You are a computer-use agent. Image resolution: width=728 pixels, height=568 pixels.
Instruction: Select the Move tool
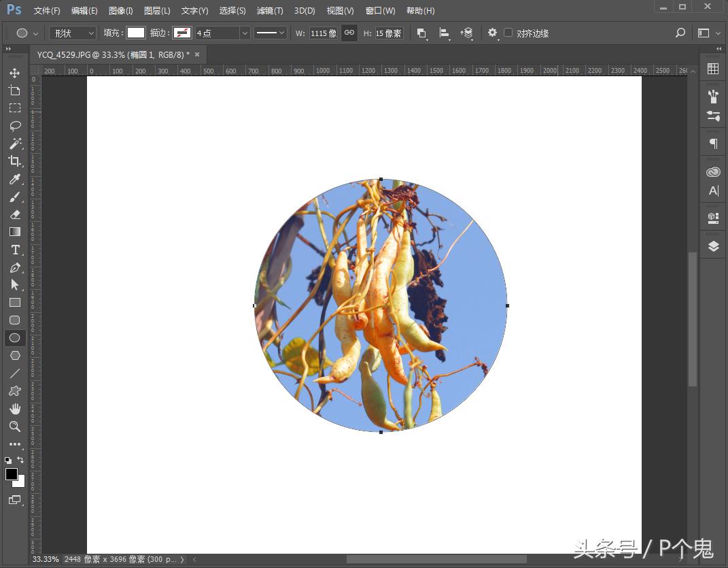pos(14,73)
